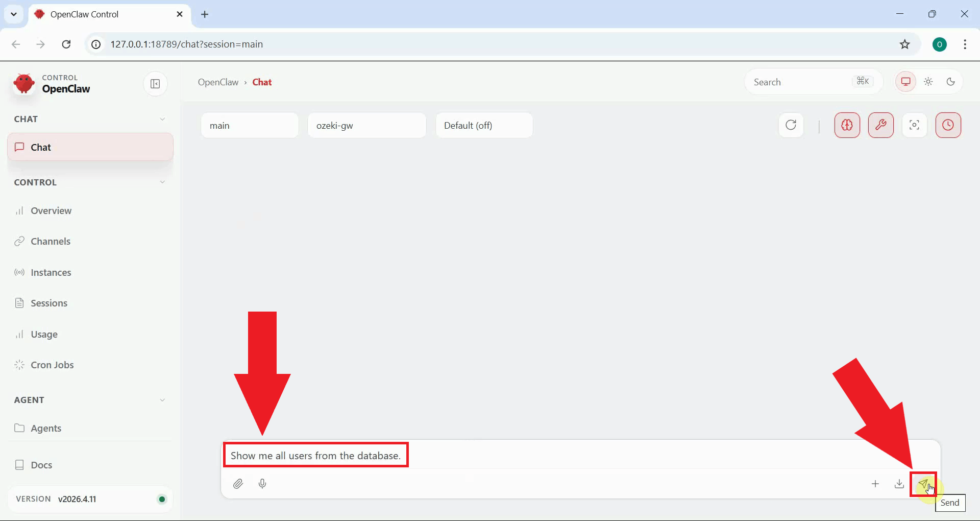Click the microphone voice input icon
The height and width of the screenshot is (521, 980).
[x=262, y=484]
